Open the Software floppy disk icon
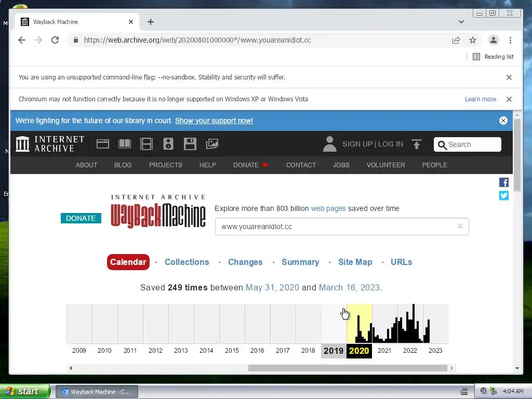 coord(190,144)
